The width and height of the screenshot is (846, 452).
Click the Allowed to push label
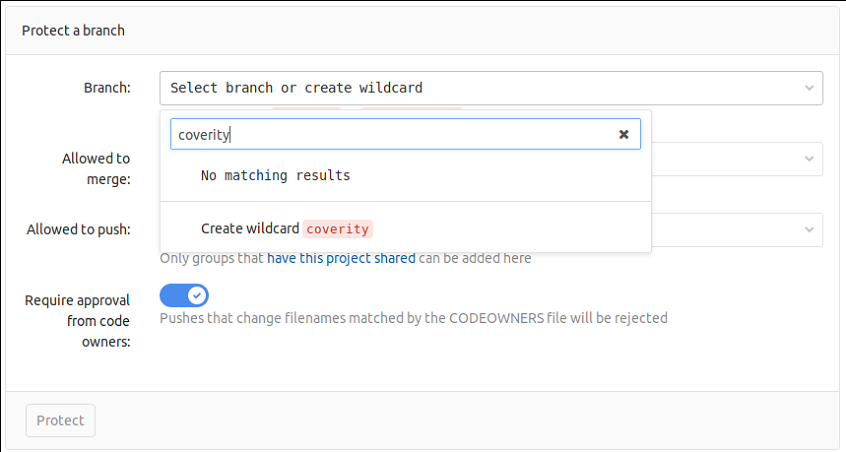coord(78,229)
